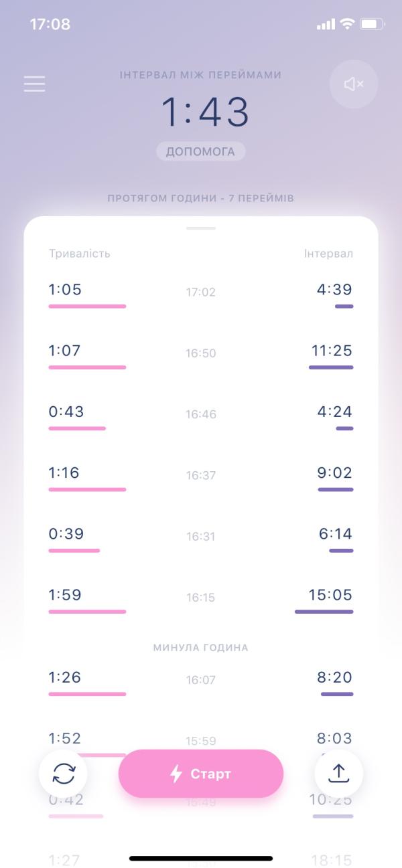
Task: Click the refresh arrows icon
Action: pyautogui.click(x=64, y=774)
